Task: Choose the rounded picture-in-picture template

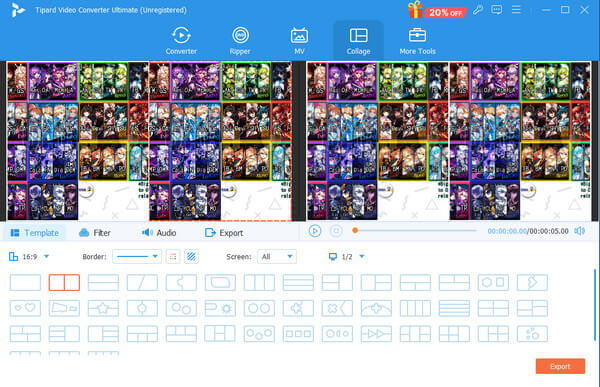Action: coord(220,282)
